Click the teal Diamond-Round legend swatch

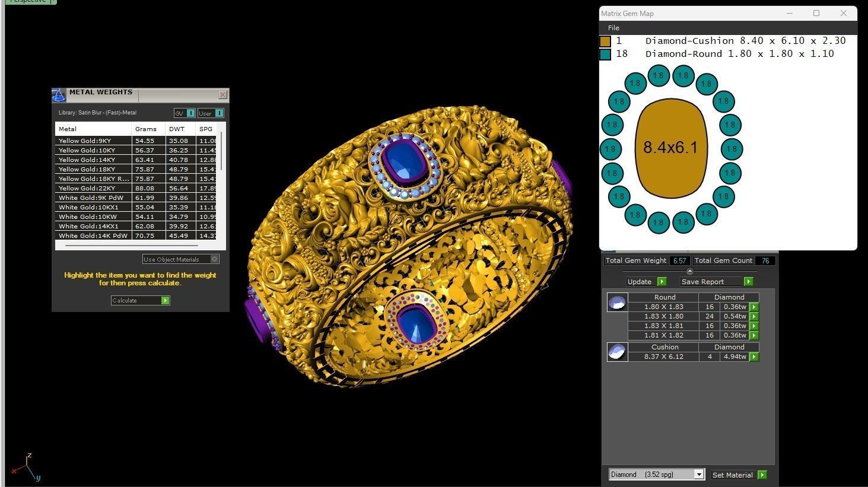pyautogui.click(x=605, y=55)
